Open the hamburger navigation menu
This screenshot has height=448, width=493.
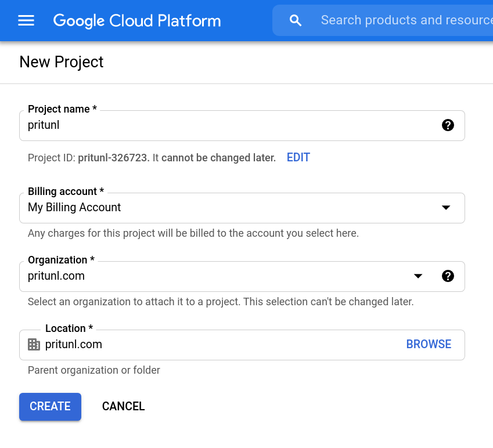point(26,21)
